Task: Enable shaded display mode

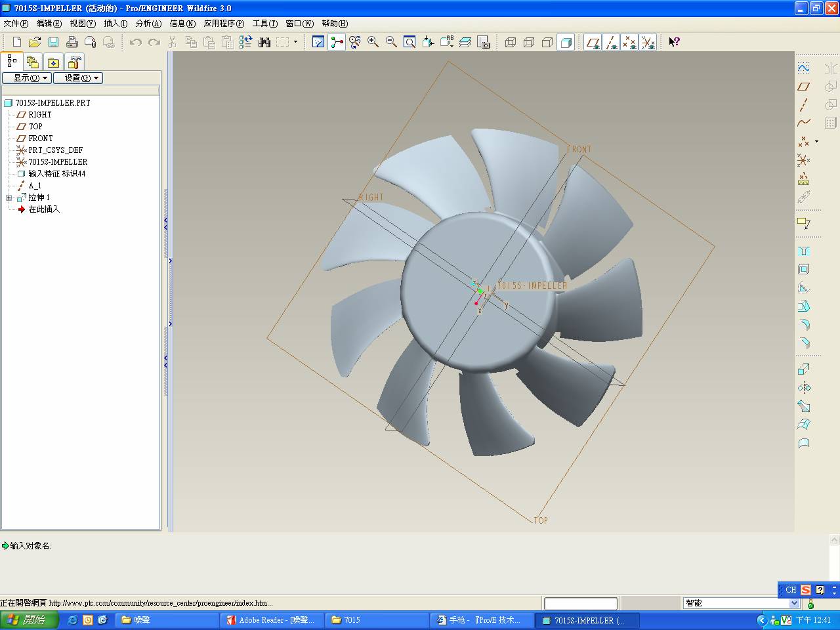Action: point(566,42)
